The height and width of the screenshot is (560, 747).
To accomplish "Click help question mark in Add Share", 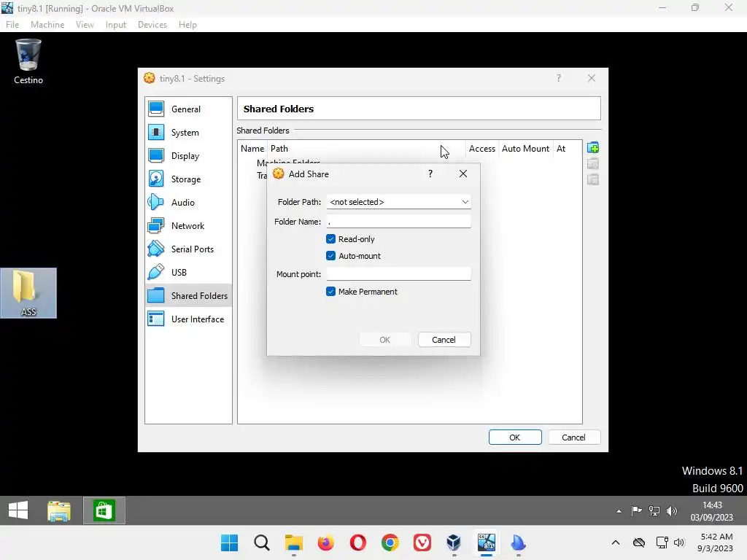I will coord(430,174).
